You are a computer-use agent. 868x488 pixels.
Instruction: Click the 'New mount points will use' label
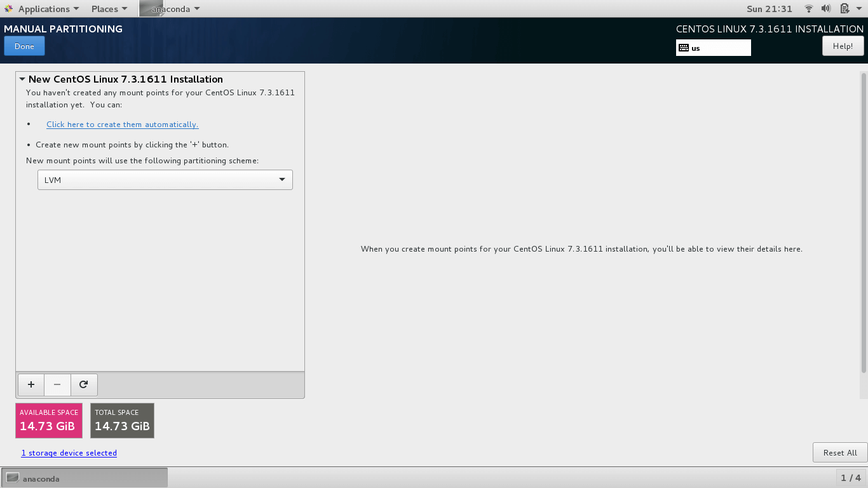click(x=142, y=161)
